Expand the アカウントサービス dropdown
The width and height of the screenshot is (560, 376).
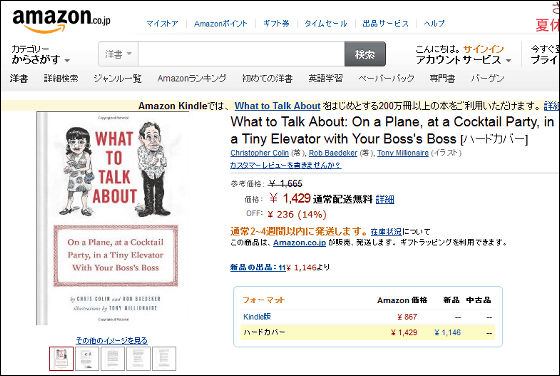[x=463, y=60]
